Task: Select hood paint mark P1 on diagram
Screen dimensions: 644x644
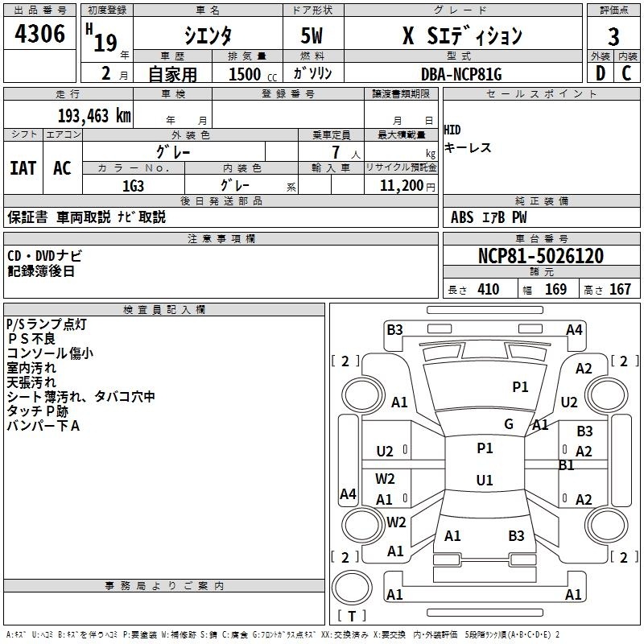Action: 520,387
